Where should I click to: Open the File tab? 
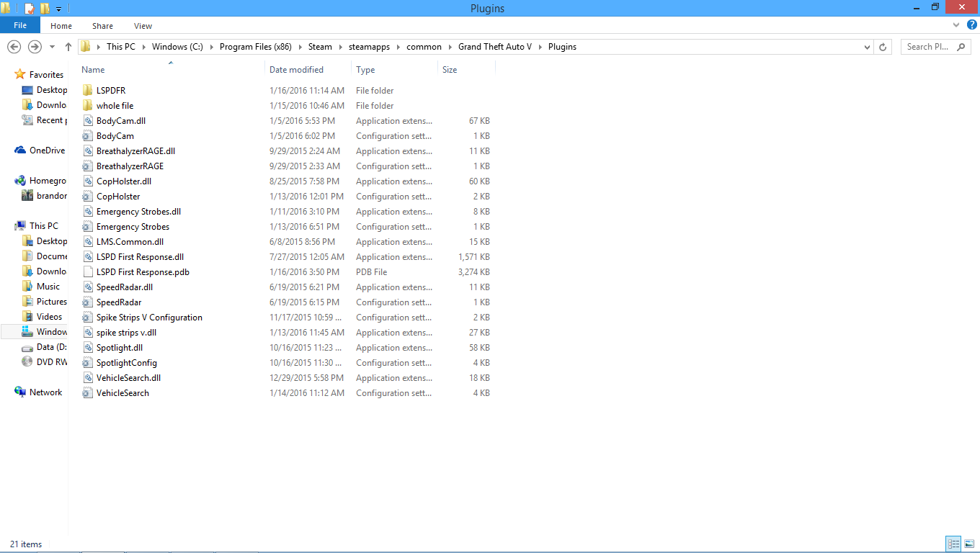20,26
